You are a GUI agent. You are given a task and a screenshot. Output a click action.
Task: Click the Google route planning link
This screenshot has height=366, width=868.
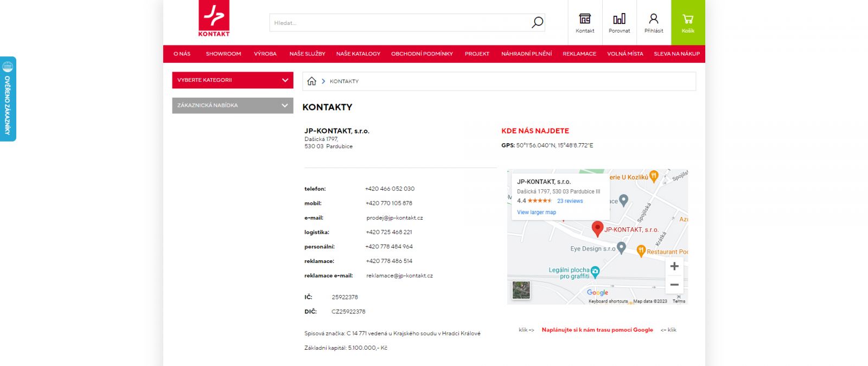597,330
